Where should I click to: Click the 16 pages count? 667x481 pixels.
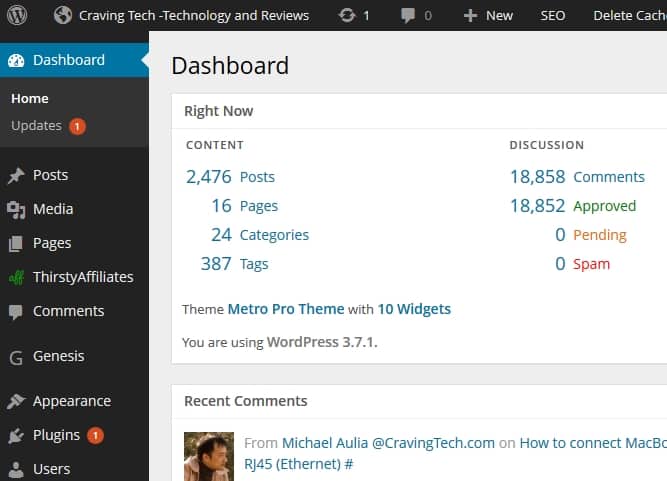click(x=222, y=206)
